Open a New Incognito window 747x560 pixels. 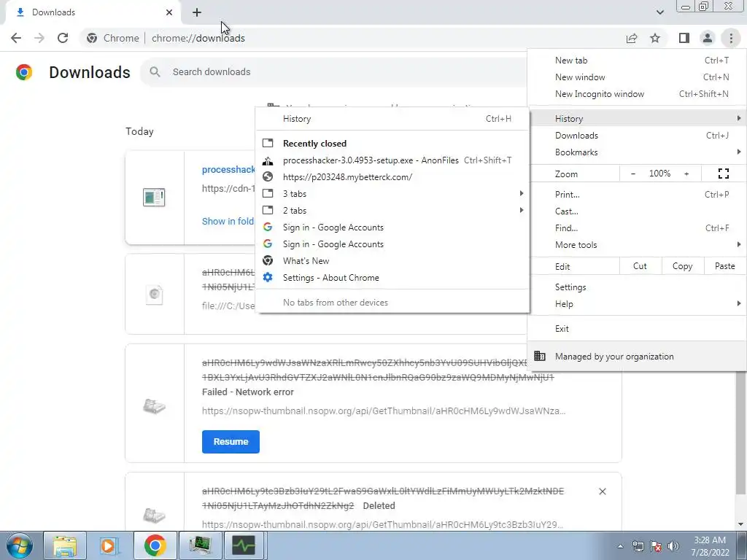pos(636,94)
